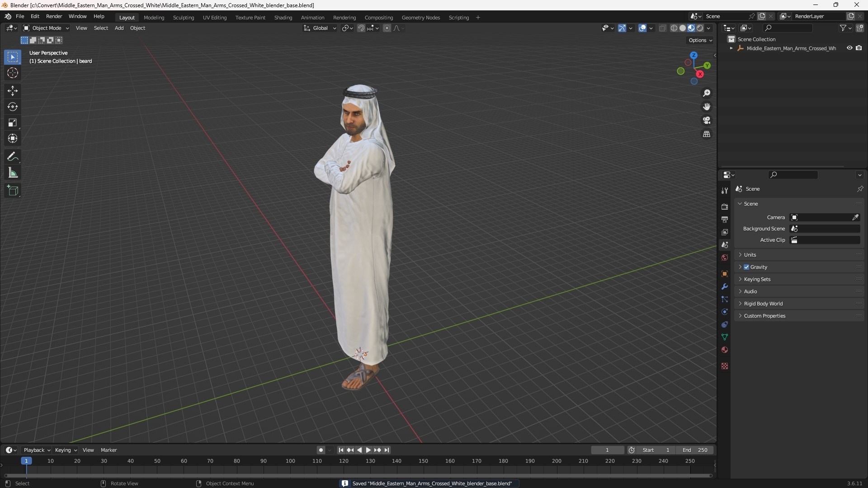Select the Measure tool

[13, 173]
